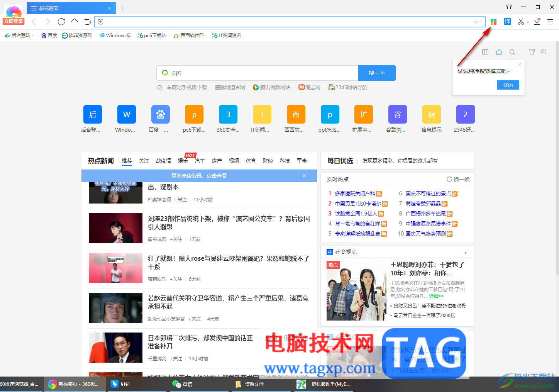Open hot topic 多家医院关闭产科
The height and width of the screenshot is (392, 559).
coord(355,193)
